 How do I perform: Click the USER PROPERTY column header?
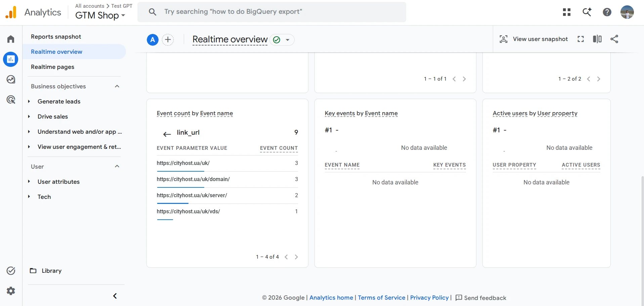coord(514,165)
